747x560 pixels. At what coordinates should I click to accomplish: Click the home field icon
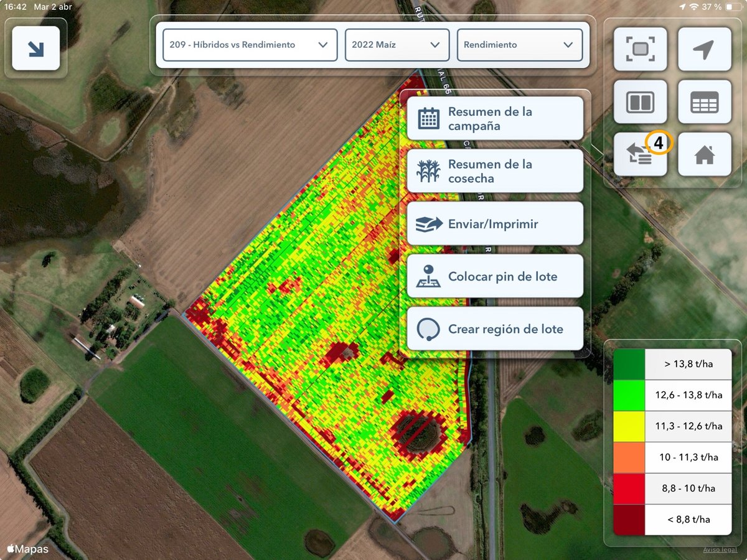(705, 154)
